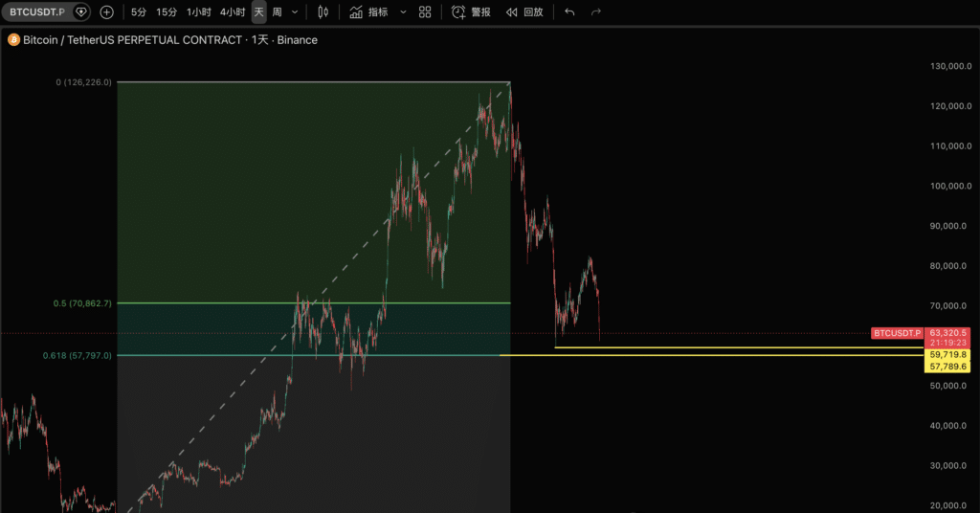Open the BTCUSDT.P symbol search
Screen dimensions: 980x513
click(37, 11)
